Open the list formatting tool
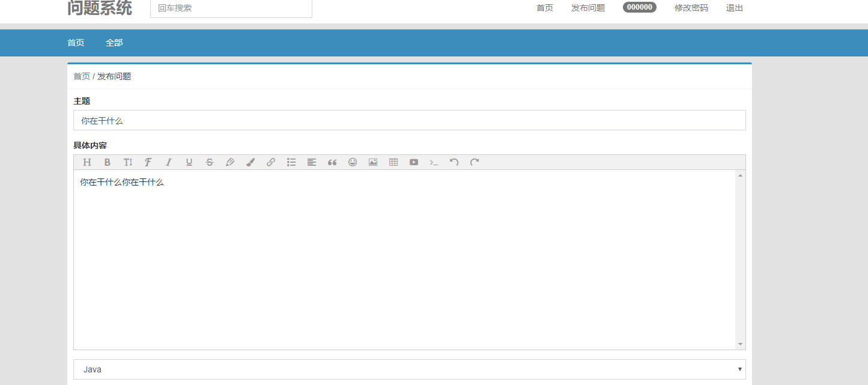The image size is (868, 385). pyautogui.click(x=291, y=162)
